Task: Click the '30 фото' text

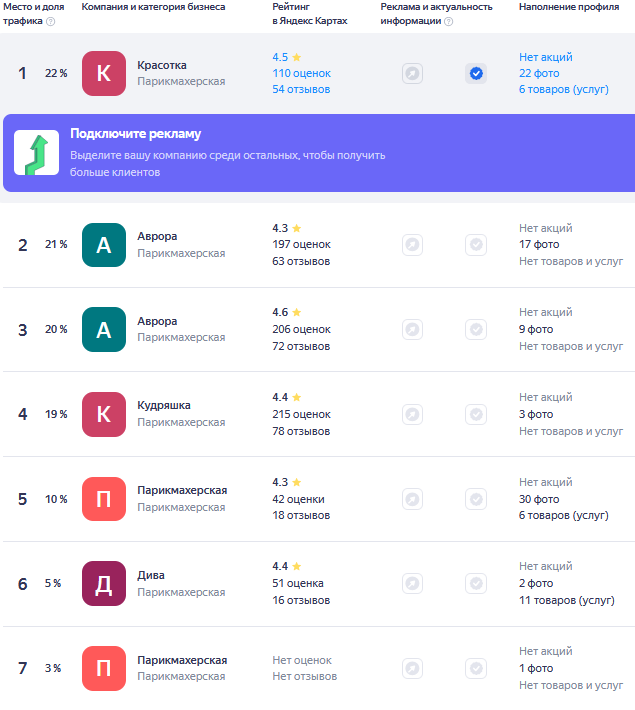Action: point(539,499)
